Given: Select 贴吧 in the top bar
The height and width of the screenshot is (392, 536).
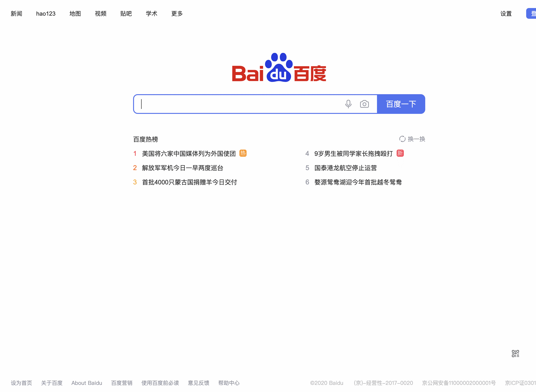Looking at the screenshot, I should click(126, 14).
